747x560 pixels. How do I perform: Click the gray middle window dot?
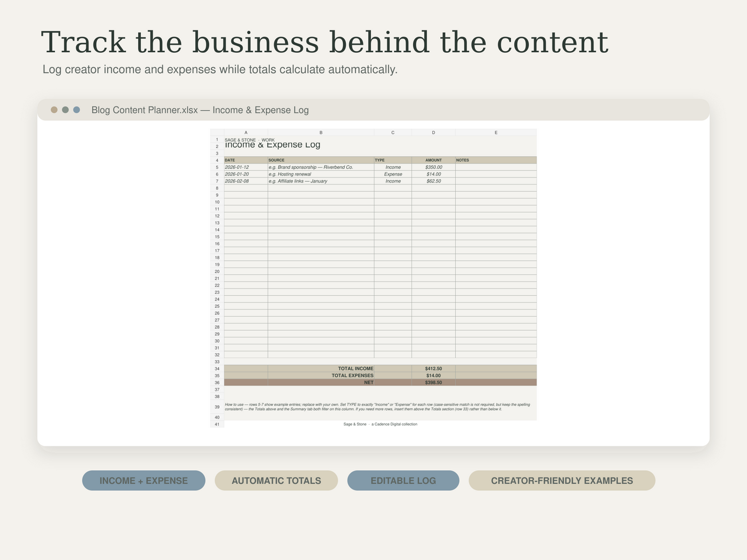(x=65, y=110)
